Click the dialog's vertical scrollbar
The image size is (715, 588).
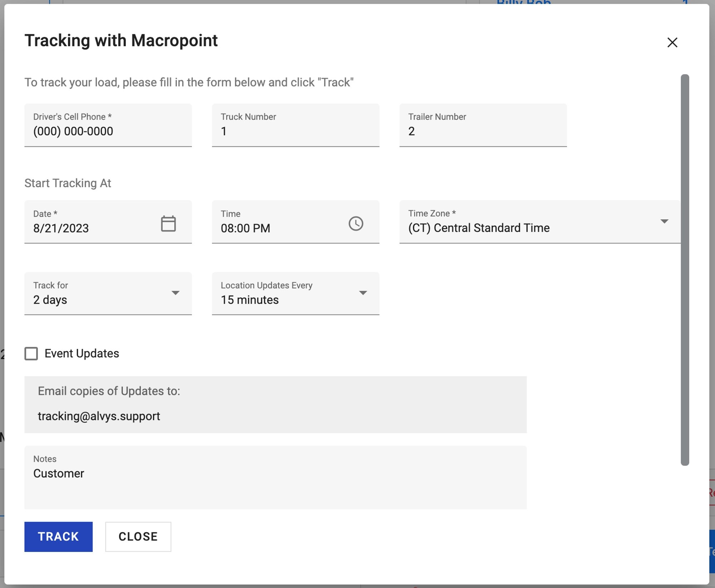coord(685,270)
